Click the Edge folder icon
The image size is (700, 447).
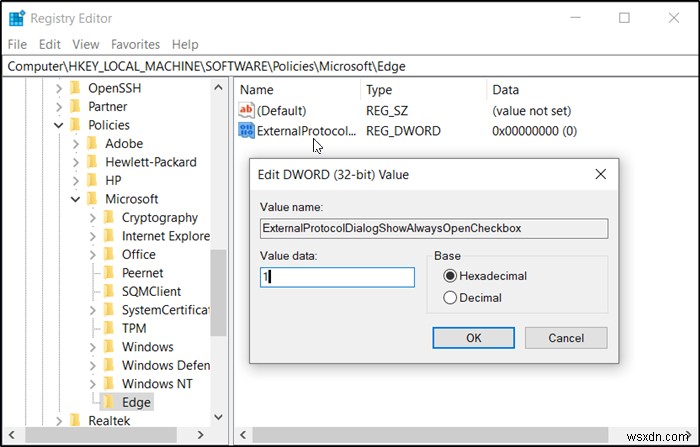(109, 402)
